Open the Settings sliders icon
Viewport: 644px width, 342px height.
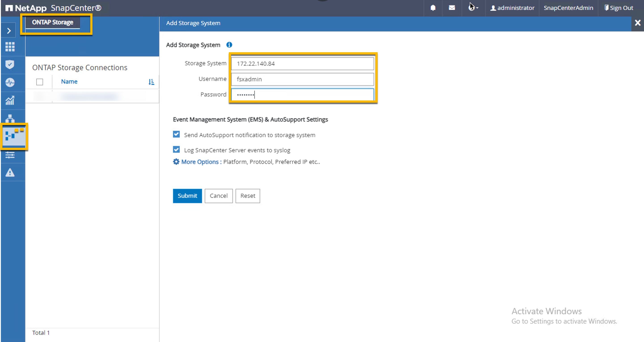pos(10,155)
